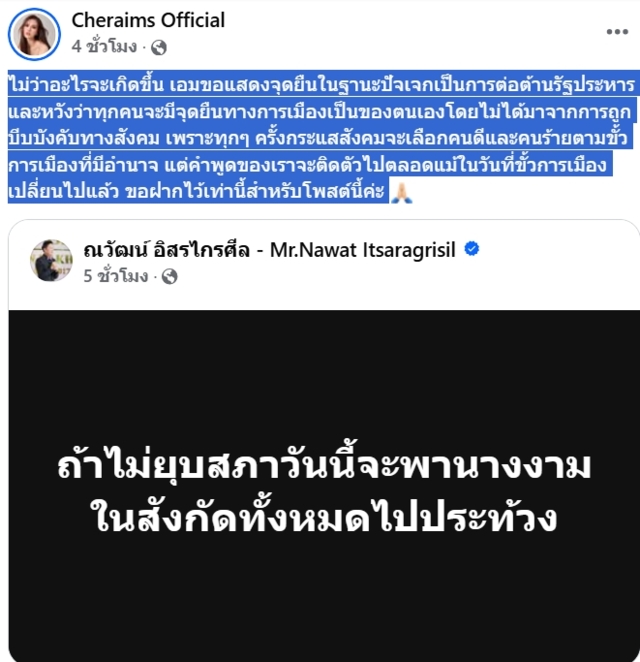Click the highlighted line starting การเมืองที่มีอำนาจ
Image resolution: width=640 pixels, height=662 pixels.
click(x=307, y=164)
